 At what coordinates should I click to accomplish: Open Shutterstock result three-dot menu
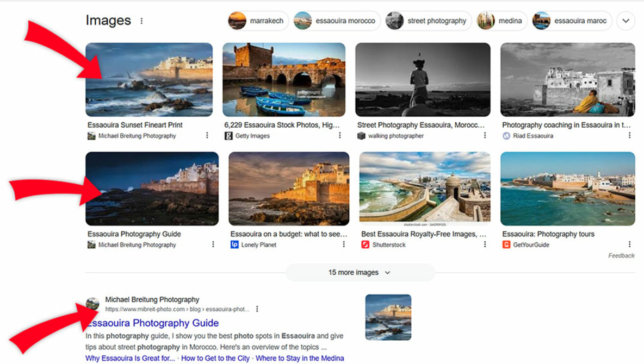[x=485, y=244]
